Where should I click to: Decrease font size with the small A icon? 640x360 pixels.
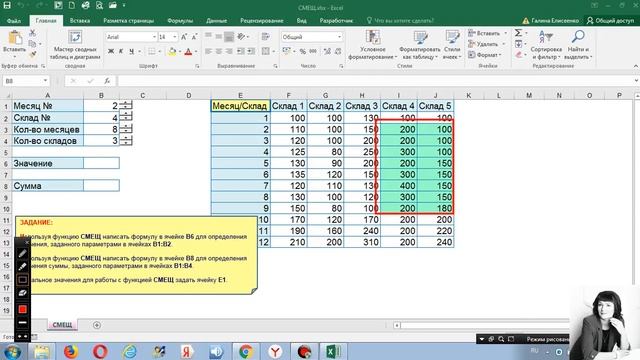pyautogui.click(x=194, y=37)
